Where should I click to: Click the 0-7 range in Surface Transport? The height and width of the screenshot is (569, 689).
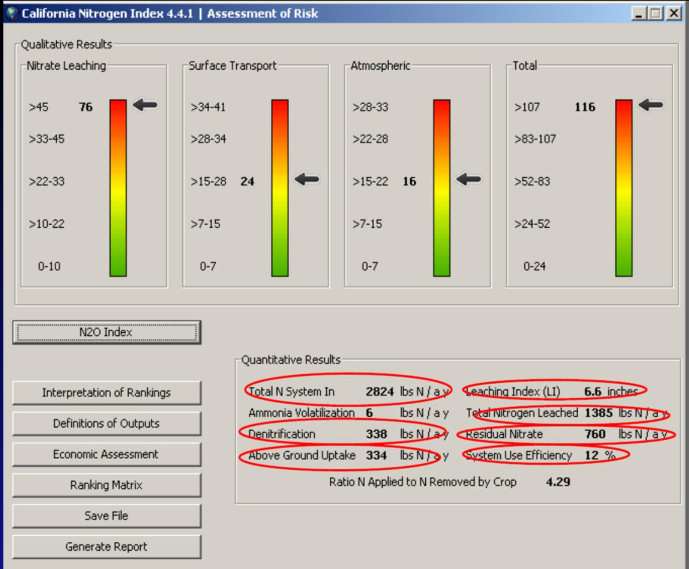click(208, 267)
